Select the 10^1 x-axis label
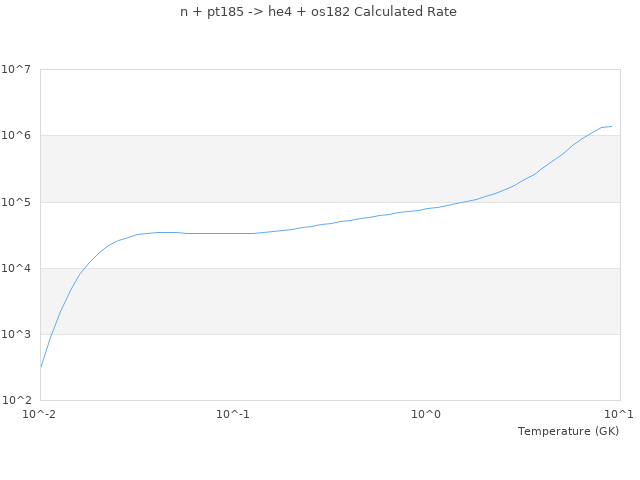This screenshot has height=480, width=640. pyautogui.click(x=619, y=414)
